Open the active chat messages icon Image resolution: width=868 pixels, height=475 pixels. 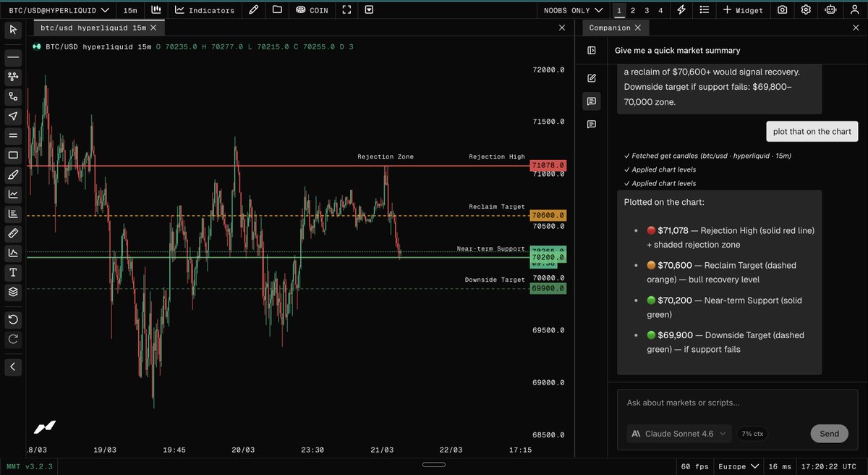(592, 101)
